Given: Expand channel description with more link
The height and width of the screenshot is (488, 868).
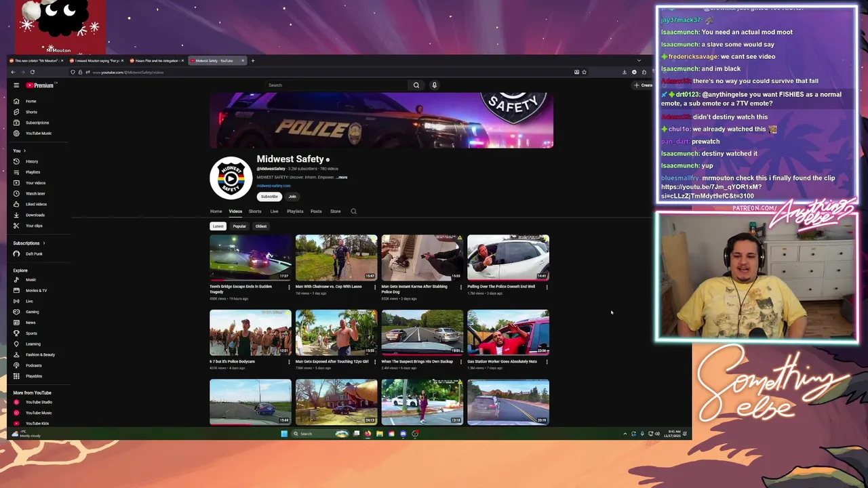Looking at the screenshot, I should 342,178.
